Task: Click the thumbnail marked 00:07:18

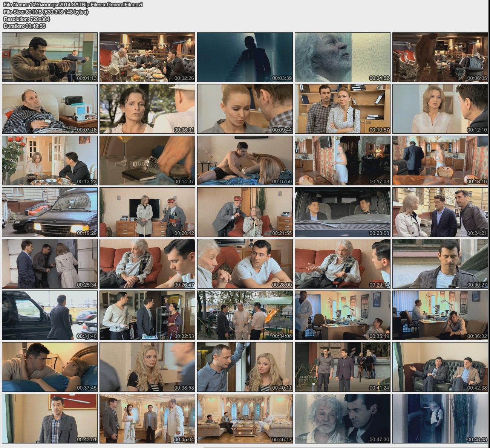Action: (x=50, y=109)
